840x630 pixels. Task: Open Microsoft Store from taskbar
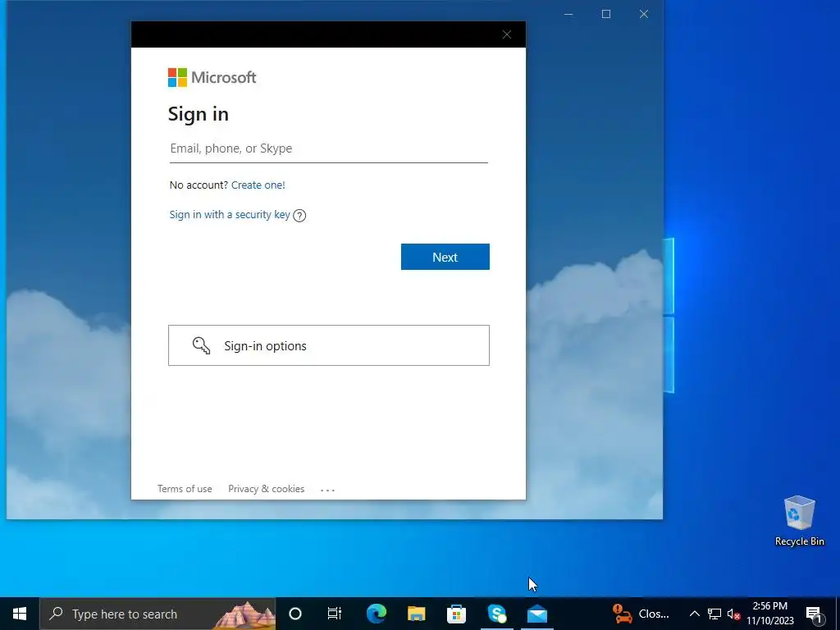[456, 614]
